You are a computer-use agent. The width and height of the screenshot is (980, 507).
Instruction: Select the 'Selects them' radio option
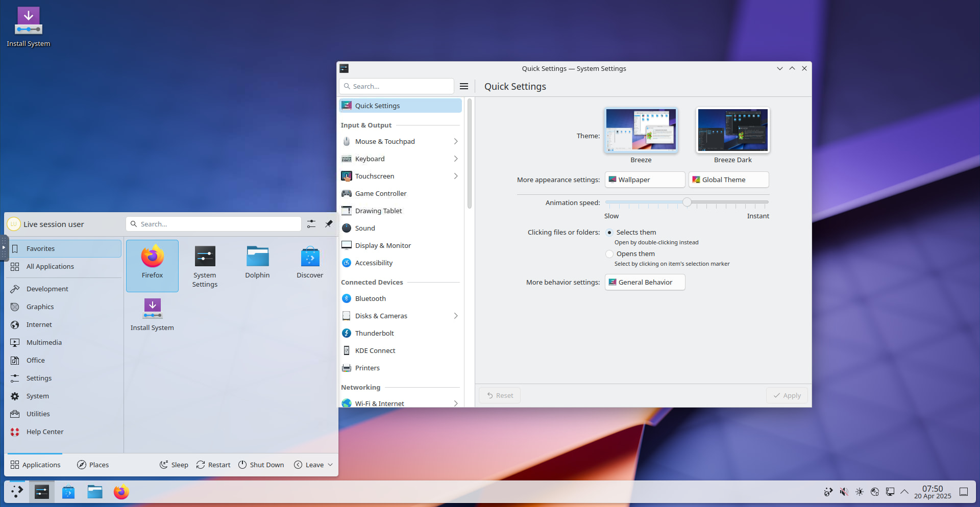pyautogui.click(x=609, y=233)
